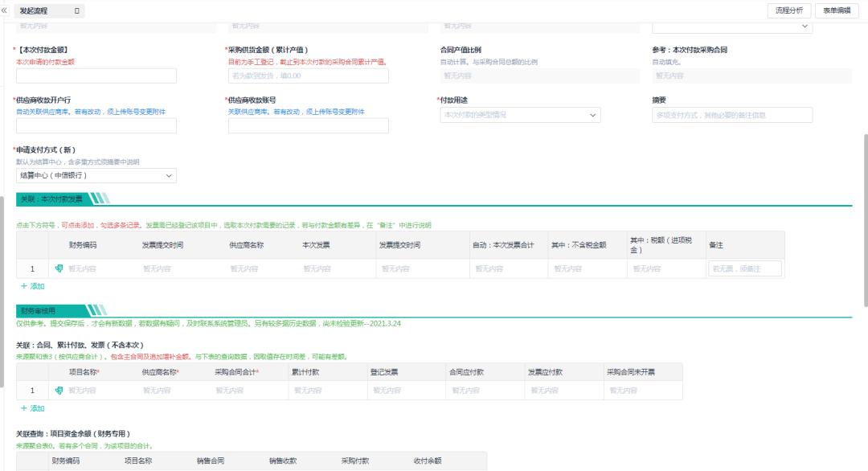This screenshot has height=471, width=868.
Task: Open the partially visible top-right dropdown
Action: 732,27
